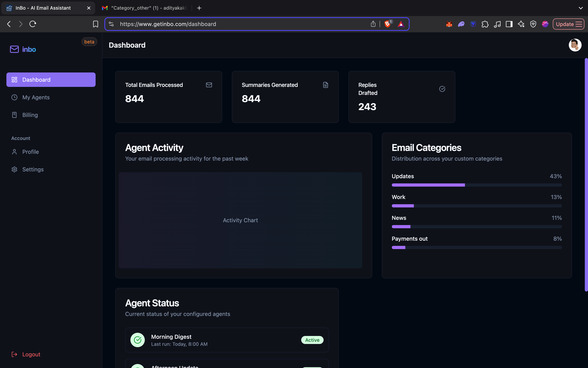Click the music note media icon
The image size is (588, 368).
tap(497, 24)
